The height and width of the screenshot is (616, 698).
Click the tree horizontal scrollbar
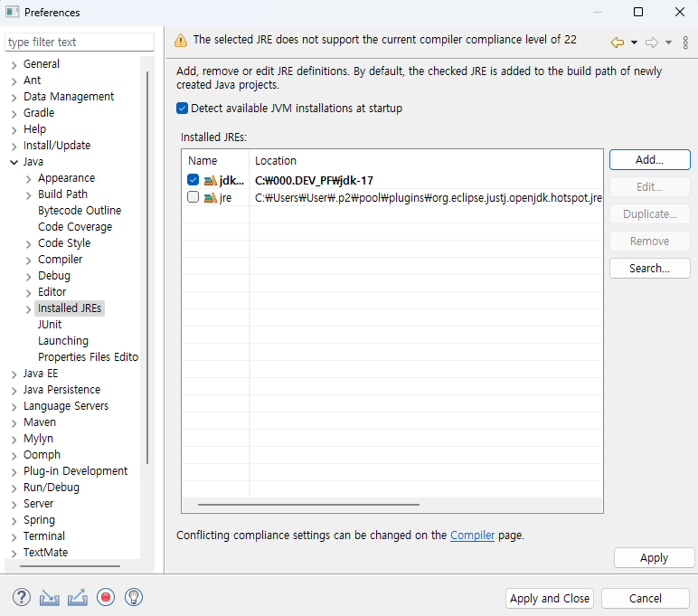pos(70,566)
